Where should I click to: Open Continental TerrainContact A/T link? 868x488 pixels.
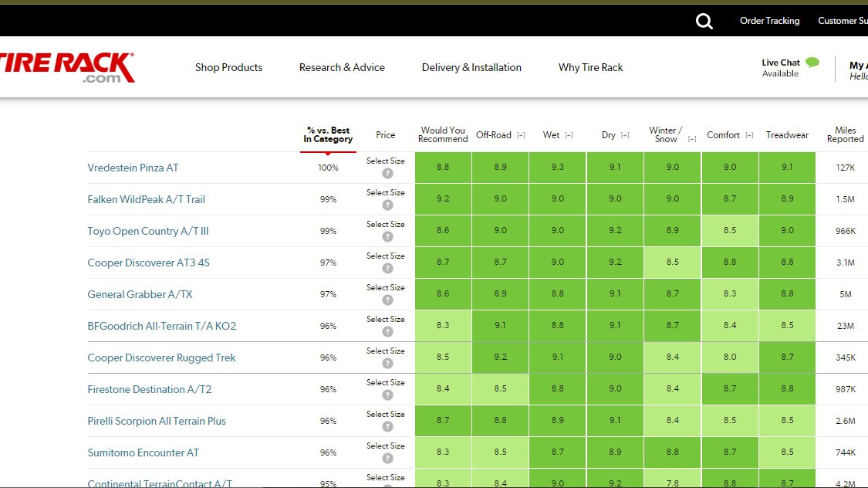tap(160, 483)
